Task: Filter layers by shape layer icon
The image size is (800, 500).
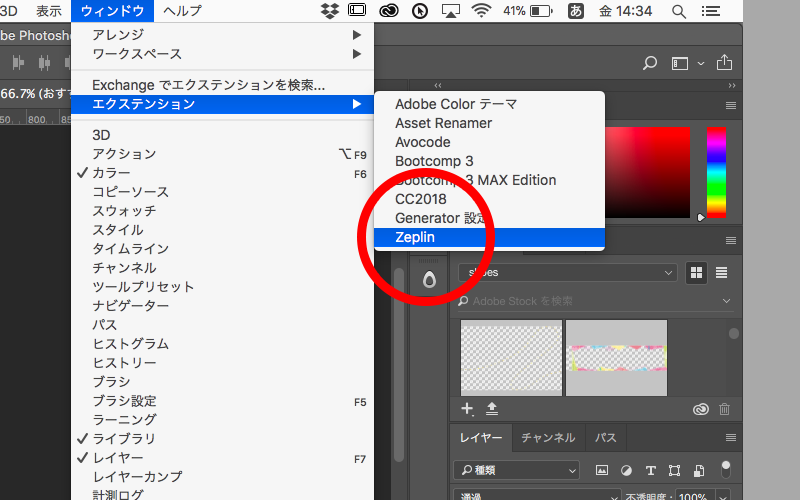Action: [x=674, y=470]
